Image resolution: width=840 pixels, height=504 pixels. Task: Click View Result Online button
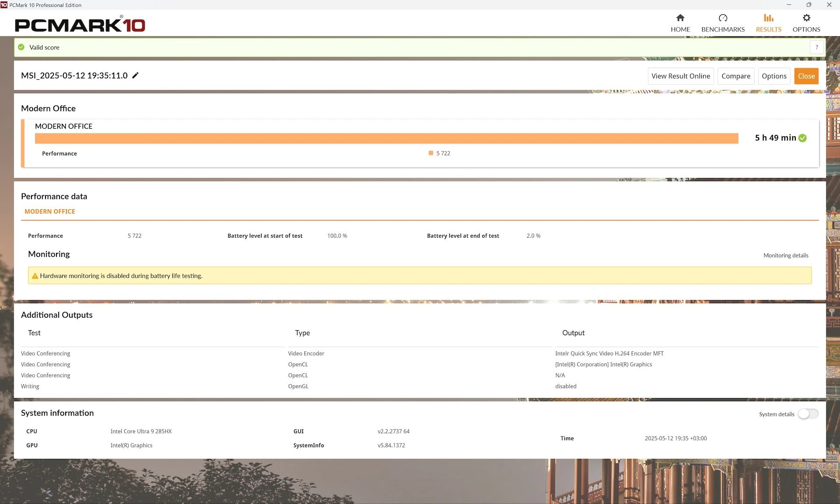point(681,76)
